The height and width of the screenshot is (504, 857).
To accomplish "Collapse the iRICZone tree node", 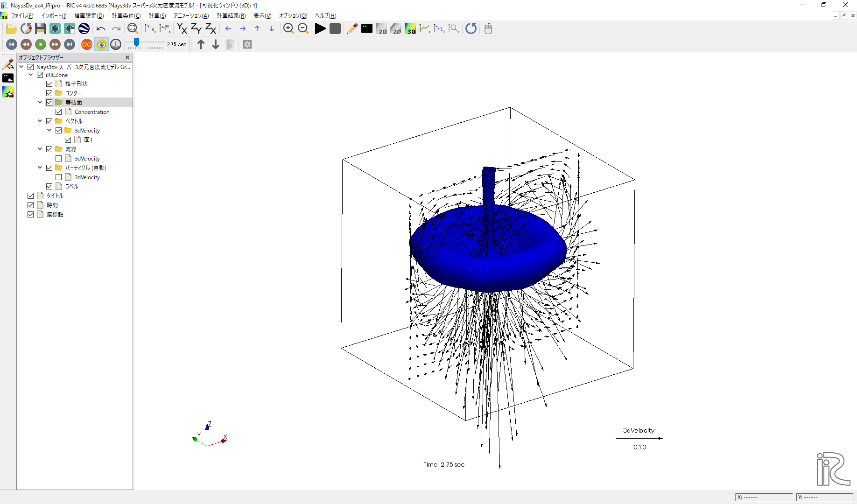I will point(31,75).
